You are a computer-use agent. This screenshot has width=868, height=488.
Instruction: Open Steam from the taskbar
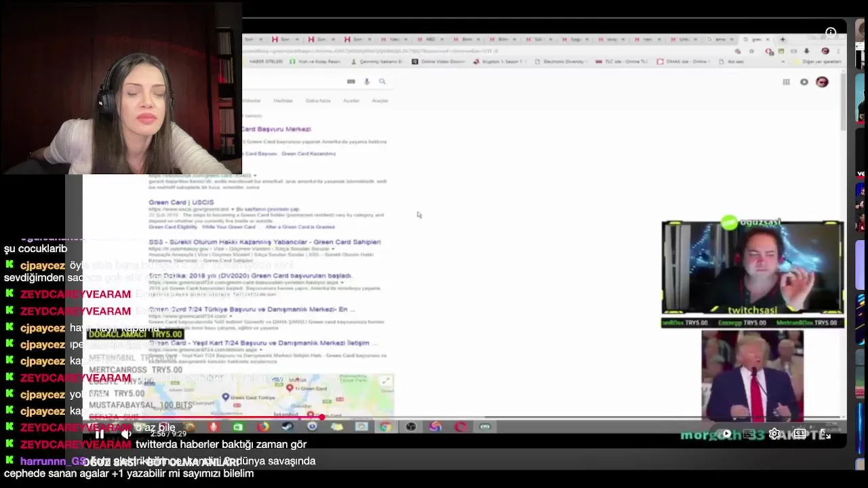coord(288,426)
